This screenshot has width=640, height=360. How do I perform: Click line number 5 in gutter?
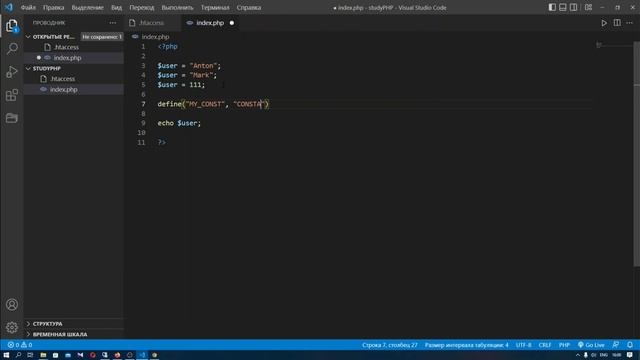coord(143,85)
